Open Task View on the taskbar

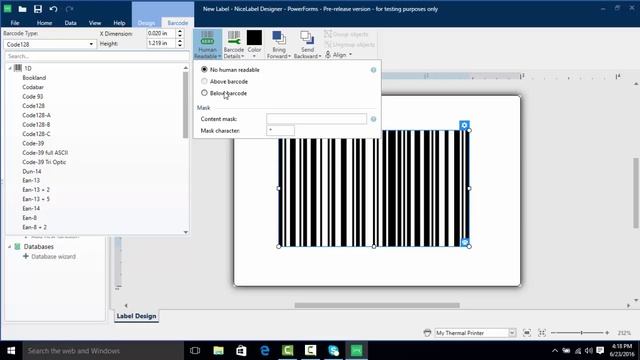click(x=195, y=350)
